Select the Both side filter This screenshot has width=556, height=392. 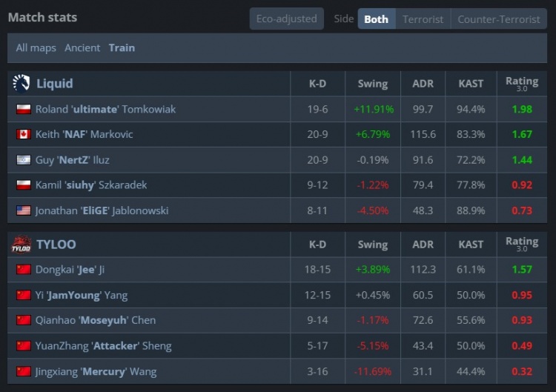tap(376, 19)
